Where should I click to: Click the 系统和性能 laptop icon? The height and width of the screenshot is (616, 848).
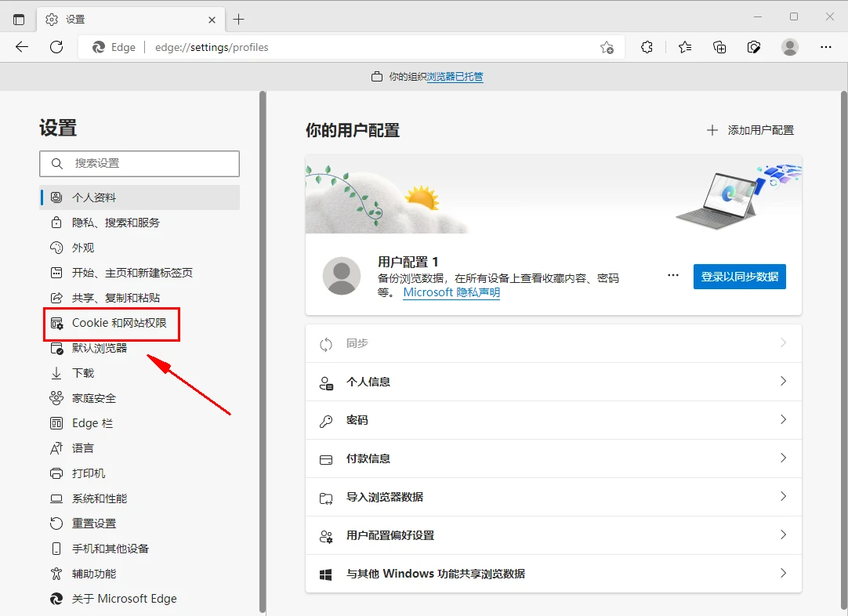pyautogui.click(x=56, y=498)
